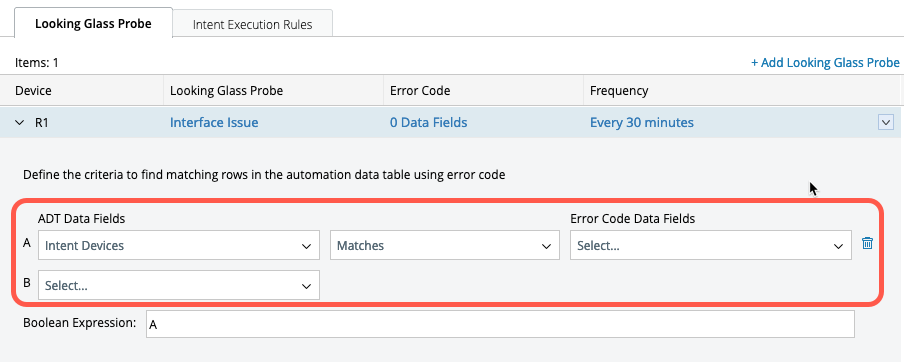Open the Interface Issue probe link
The image size is (904, 364).
[214, 122]
